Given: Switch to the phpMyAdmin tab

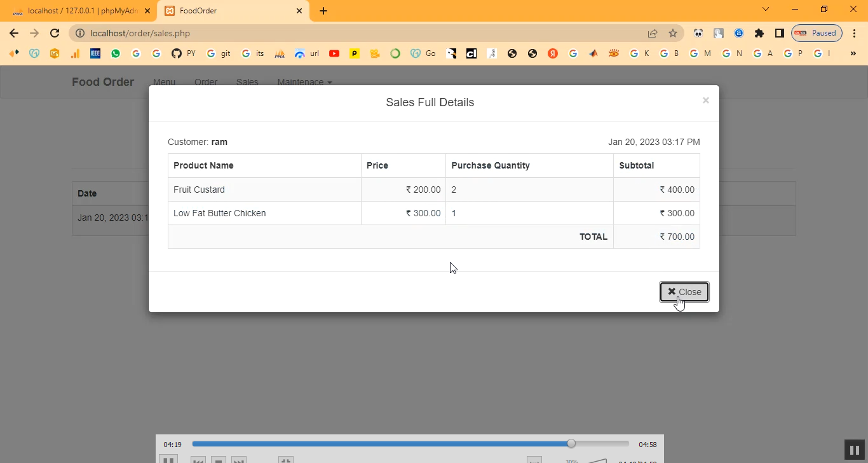Looking at the screenshot, I should 81,11.
